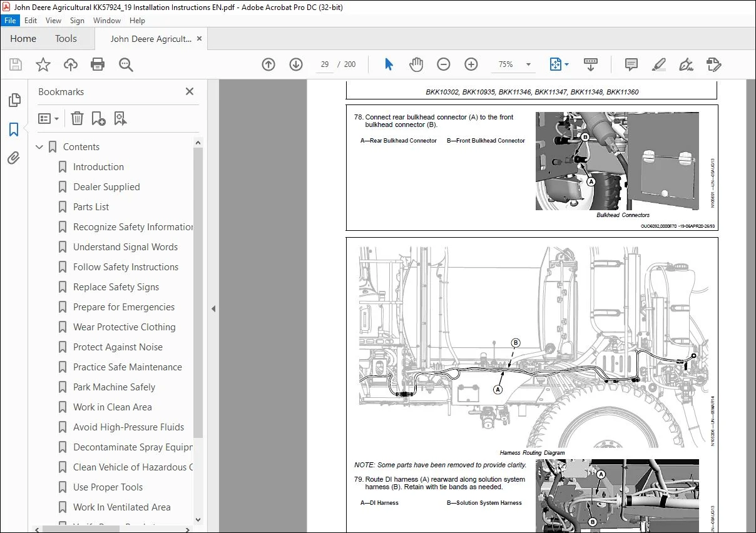Click the bookmarks panel scroll down arrow
The image size is (756, 533).
198,519
